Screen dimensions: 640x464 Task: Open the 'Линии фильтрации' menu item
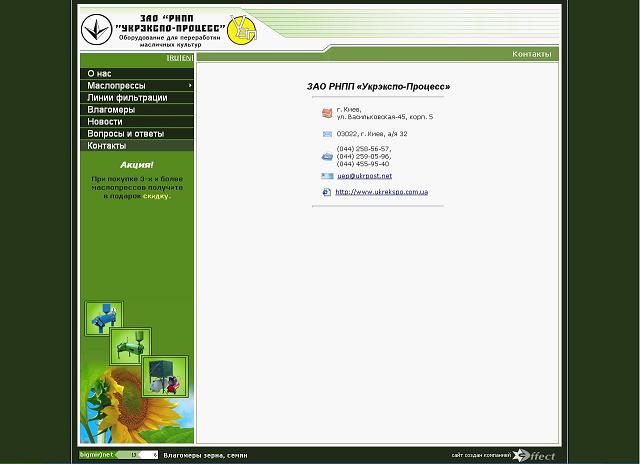click(137, 98)
